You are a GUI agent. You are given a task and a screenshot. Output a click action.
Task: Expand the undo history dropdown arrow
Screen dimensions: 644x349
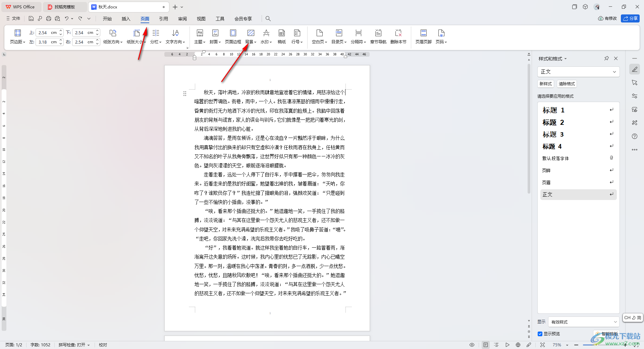(72, 18)
